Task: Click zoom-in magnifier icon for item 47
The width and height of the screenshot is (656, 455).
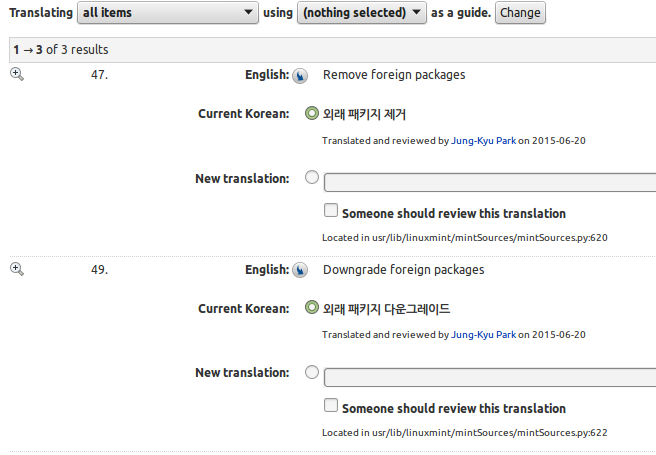Action: tap(17, 74)
